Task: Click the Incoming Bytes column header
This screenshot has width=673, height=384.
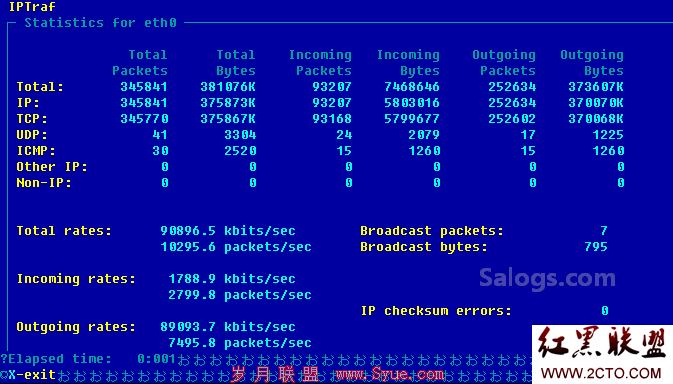Action: (x=408, y=63)
